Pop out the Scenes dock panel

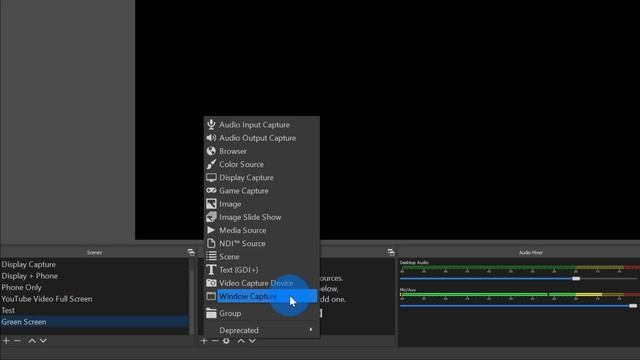[191, 252]
